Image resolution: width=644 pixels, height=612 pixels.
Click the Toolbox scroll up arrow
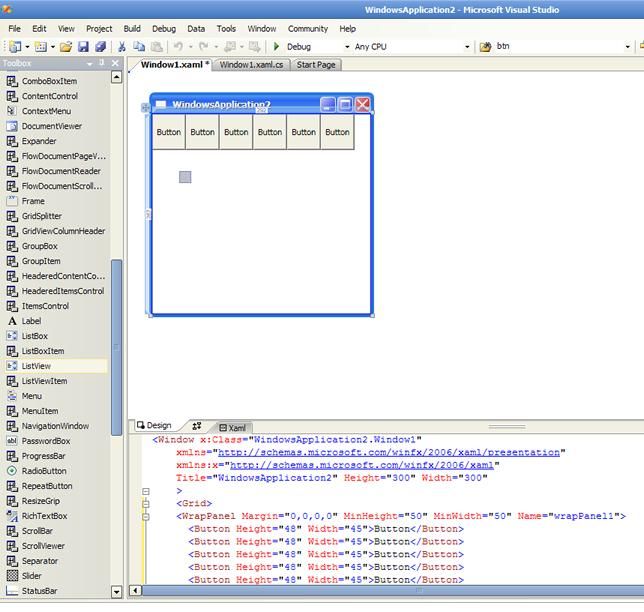coord(117,77)
